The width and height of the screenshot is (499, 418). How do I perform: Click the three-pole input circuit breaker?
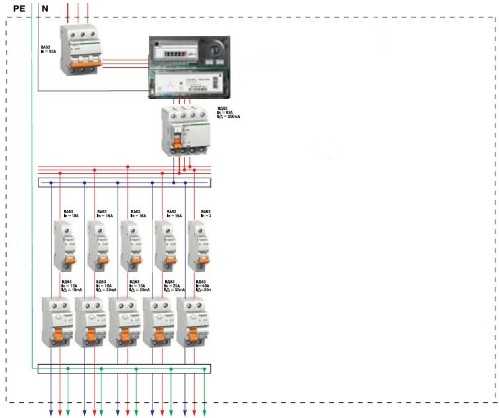[81, 50]
